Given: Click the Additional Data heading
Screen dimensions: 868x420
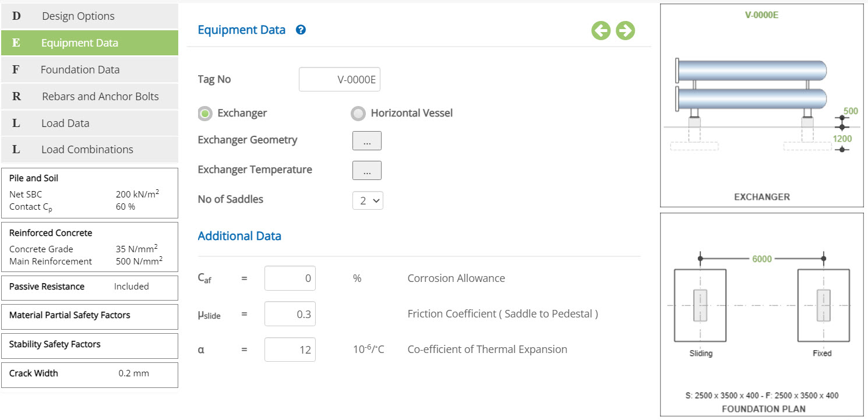Looking at the screenshot, I should pos(239,236).
